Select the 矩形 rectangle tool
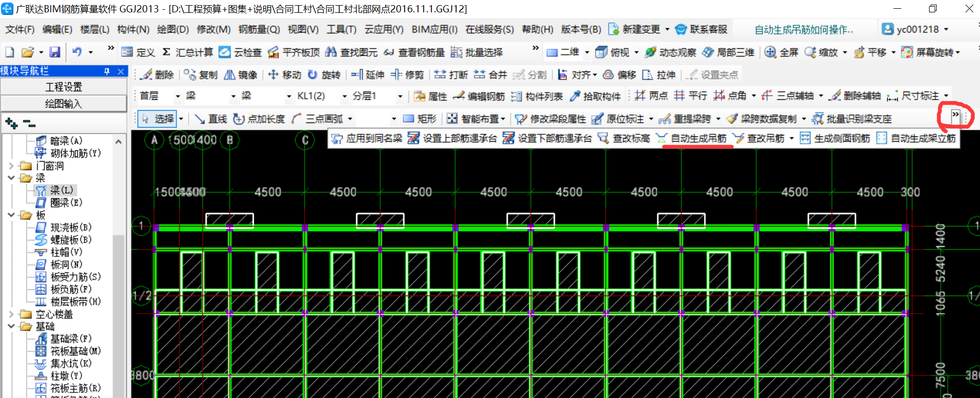Viewport: 980px width, 398px height. pos(419,119)
